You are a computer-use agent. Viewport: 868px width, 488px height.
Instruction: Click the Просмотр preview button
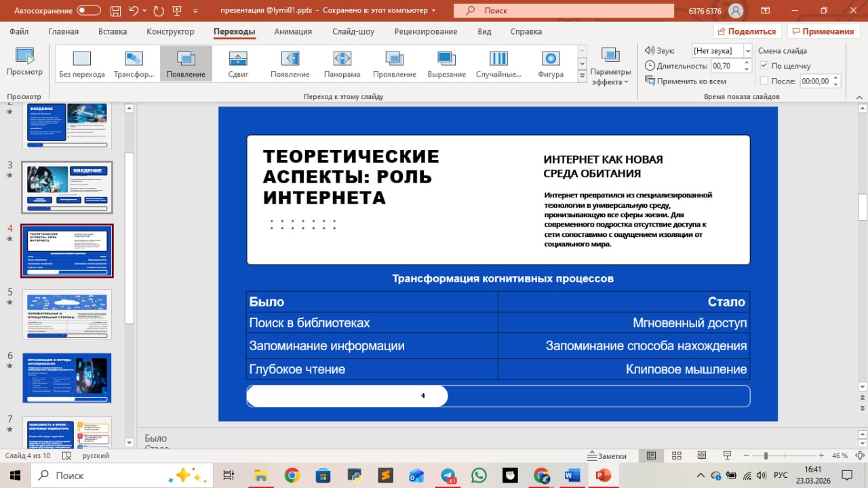coord(24,62)
